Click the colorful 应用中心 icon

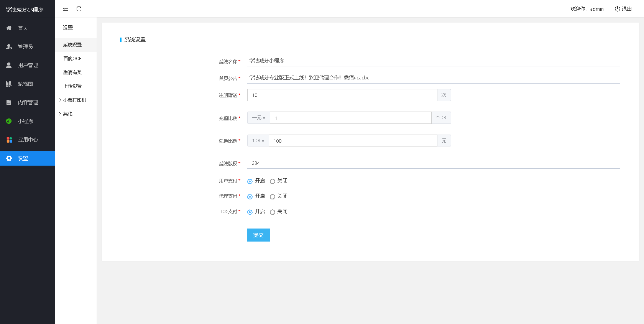[x=9, y=140]
